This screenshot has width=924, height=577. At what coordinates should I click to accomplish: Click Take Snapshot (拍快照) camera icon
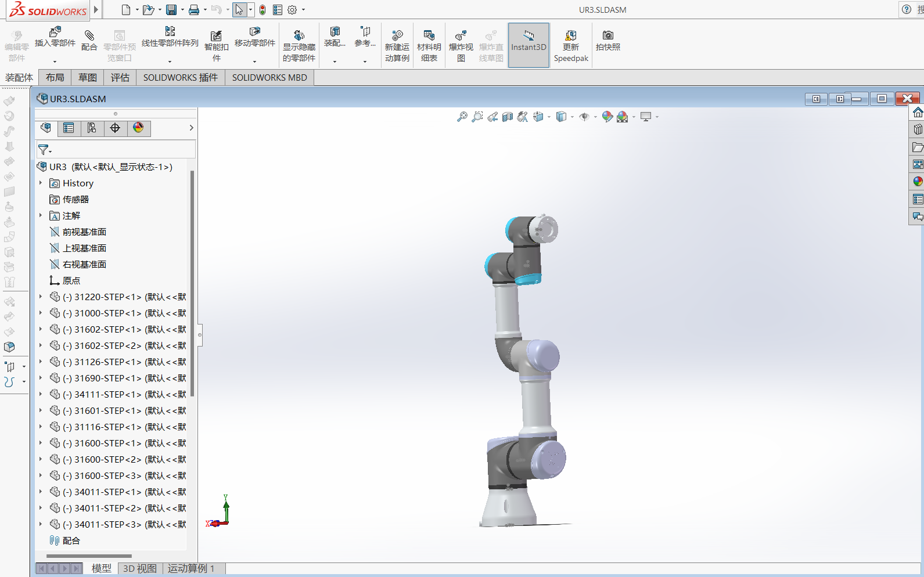click(x=608, y=35)
